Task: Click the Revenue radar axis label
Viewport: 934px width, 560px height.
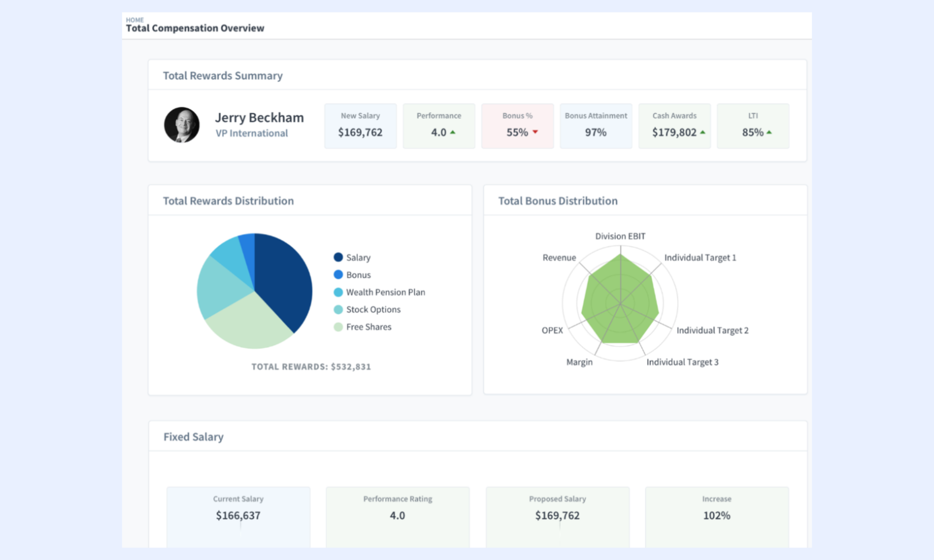Action: click(559, 258)
